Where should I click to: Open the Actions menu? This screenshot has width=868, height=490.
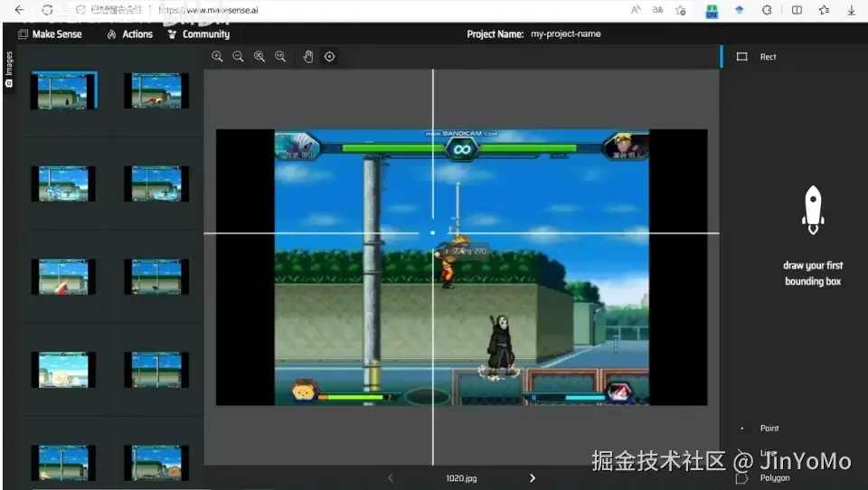pyautogui.click(x=130, y=34)
